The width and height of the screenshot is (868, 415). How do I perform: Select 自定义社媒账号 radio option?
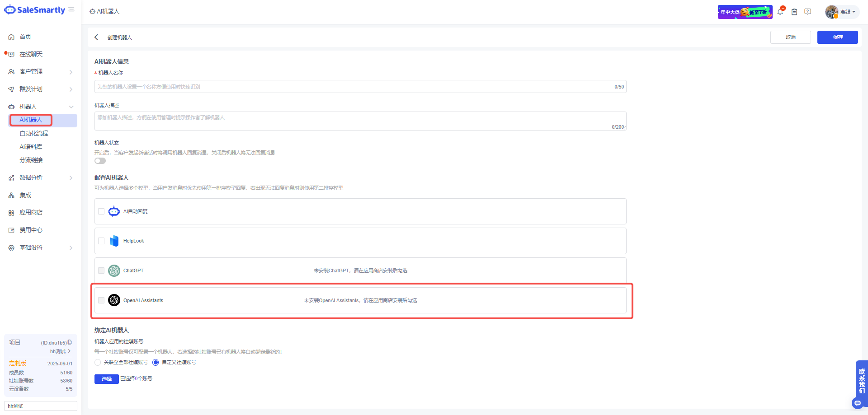156,362
